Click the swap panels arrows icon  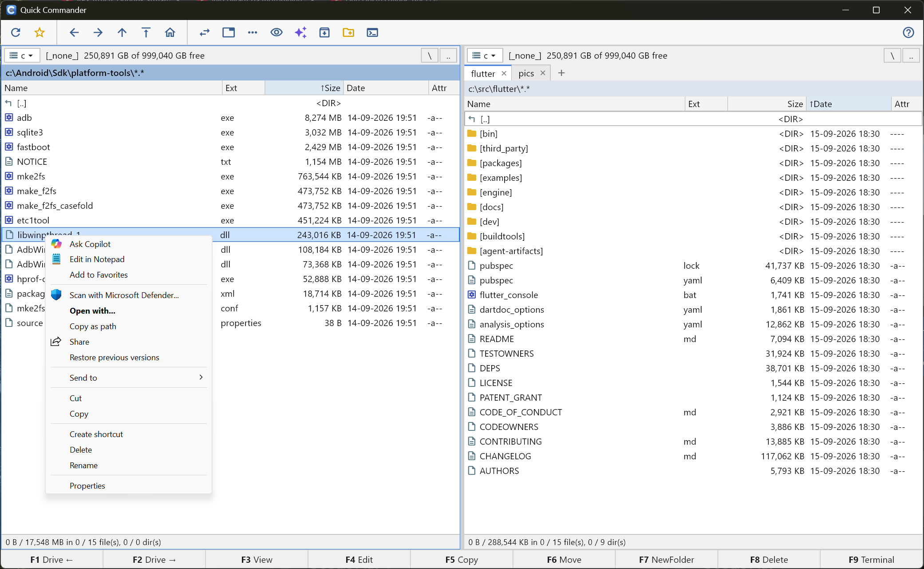[x=205, y=32]
